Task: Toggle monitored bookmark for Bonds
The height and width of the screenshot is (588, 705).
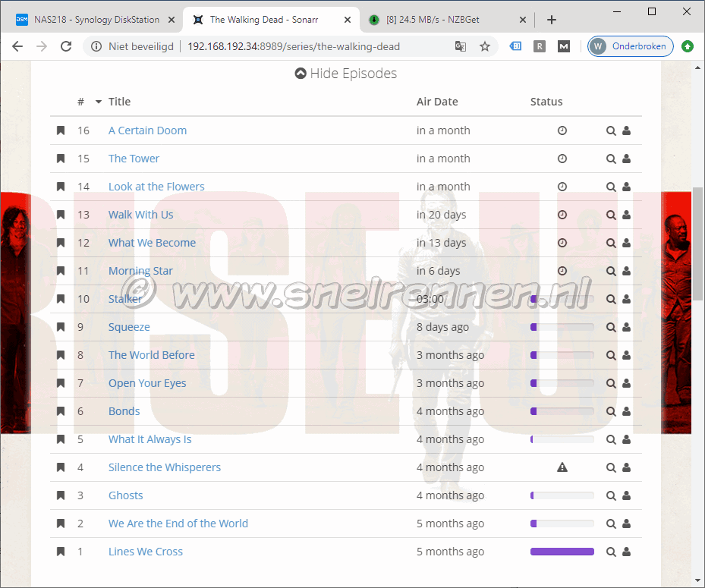Action: coord(61,411)
